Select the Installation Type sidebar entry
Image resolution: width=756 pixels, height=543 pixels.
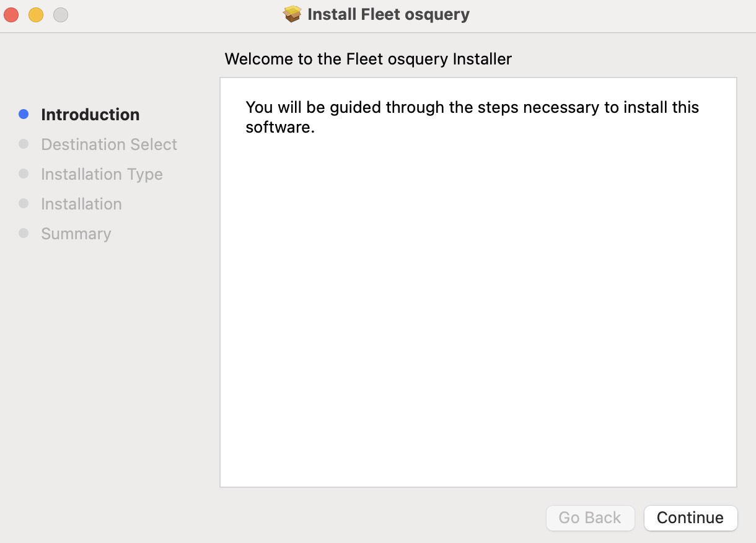(101, 174)
